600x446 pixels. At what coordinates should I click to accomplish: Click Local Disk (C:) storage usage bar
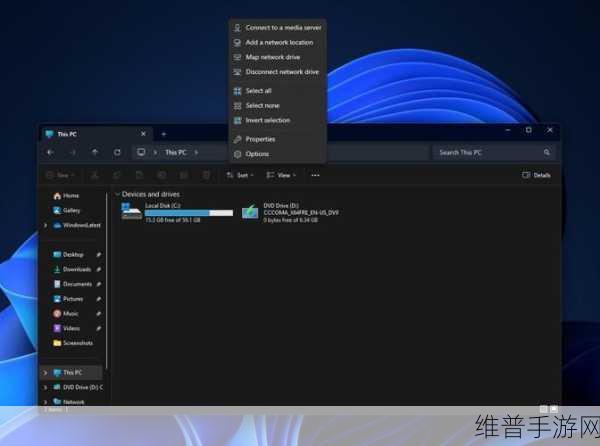pyautogui.click(x=189, y=213)
